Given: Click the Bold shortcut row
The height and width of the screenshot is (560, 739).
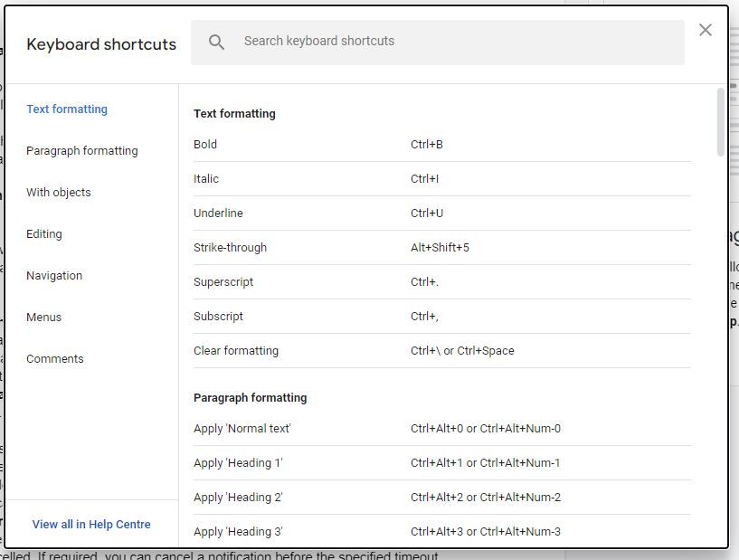Looking at the screenshot, I should click(x=362, y=144).
